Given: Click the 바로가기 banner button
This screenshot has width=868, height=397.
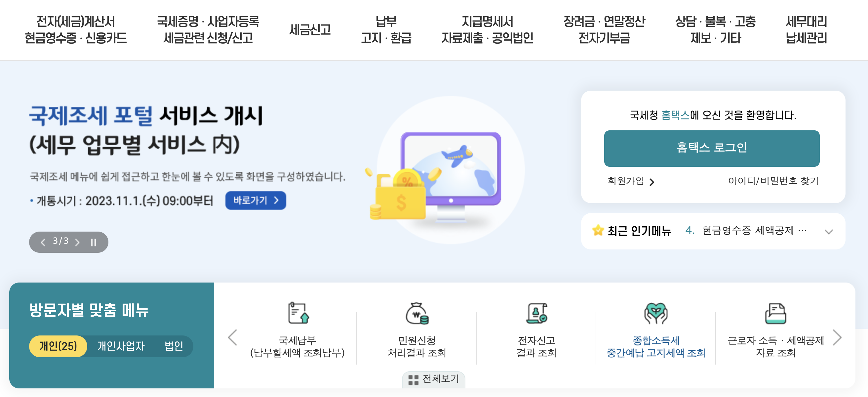Looking at the screenshot, I should [256, 200].
